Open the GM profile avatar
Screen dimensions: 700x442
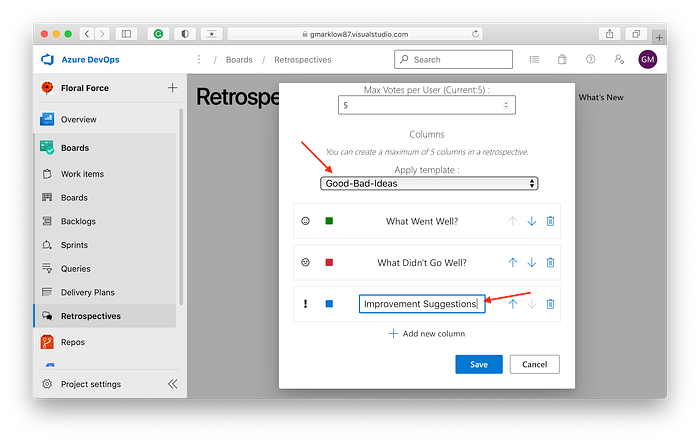(647, 59)
